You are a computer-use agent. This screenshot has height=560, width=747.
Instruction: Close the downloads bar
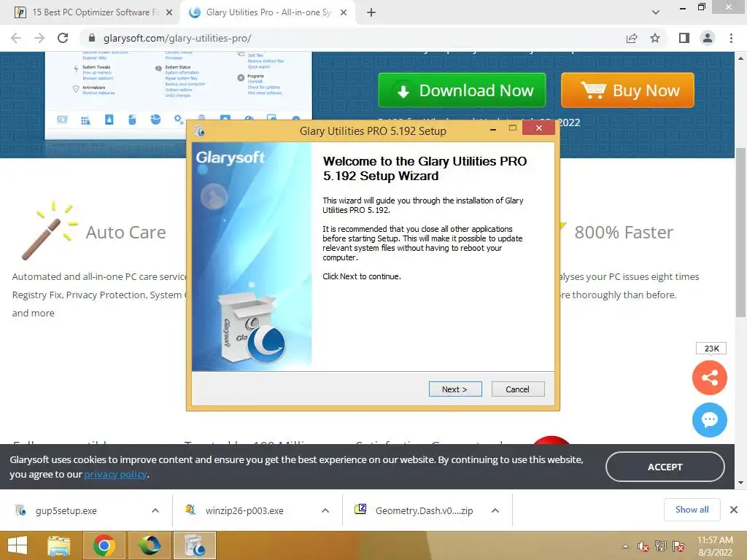[x=734, y=510]
